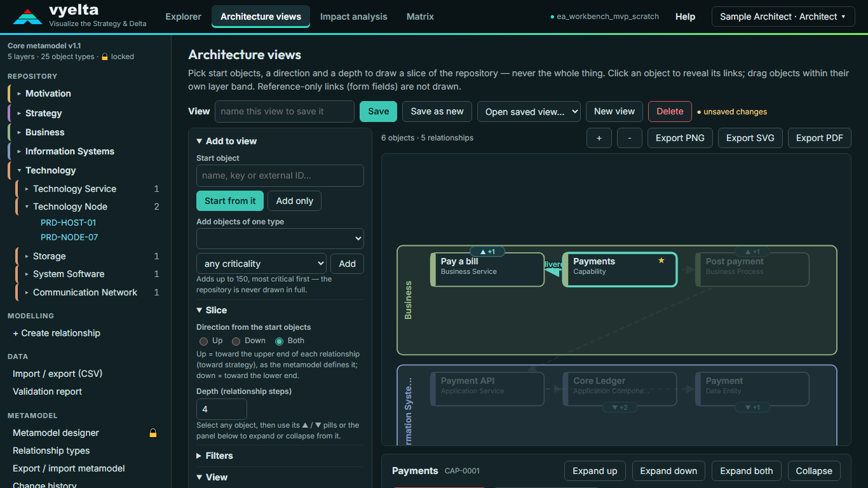Click the Expand up button

595,471
